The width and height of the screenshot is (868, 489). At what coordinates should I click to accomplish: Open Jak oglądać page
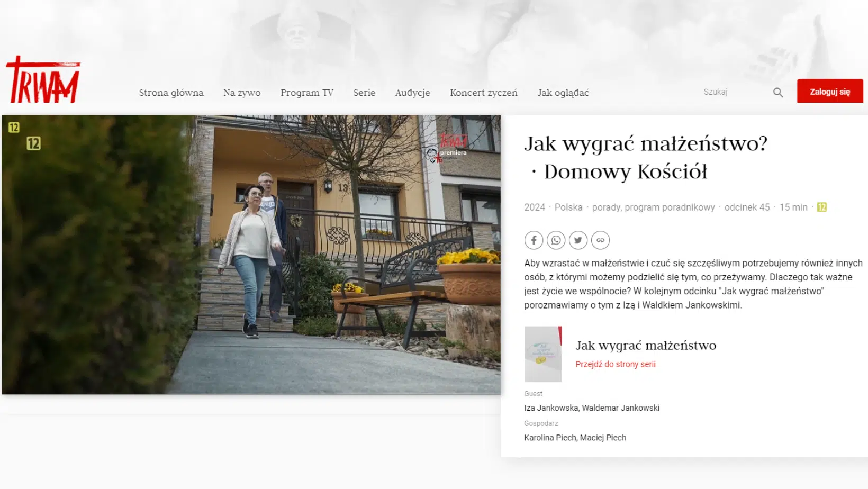coord(563,93)
